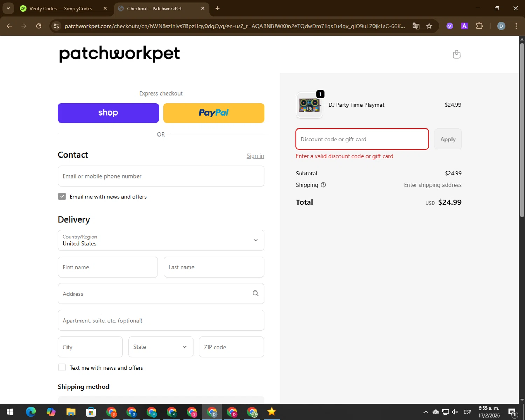This screenshot has height=420, width=525.
Task: Open site information icon in address bar
Action: 56,26
